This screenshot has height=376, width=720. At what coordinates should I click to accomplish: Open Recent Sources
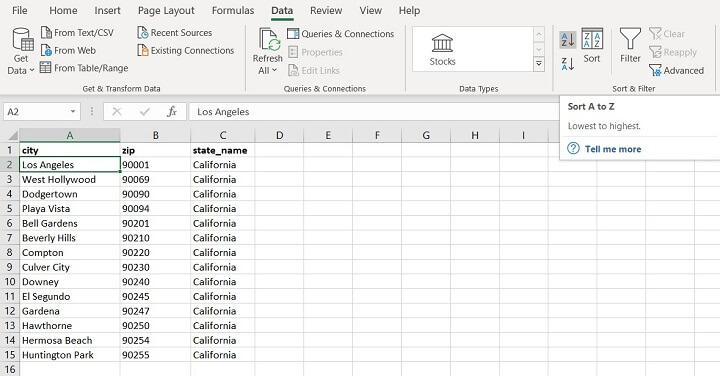pyautogui.click(x=175, y=33)
